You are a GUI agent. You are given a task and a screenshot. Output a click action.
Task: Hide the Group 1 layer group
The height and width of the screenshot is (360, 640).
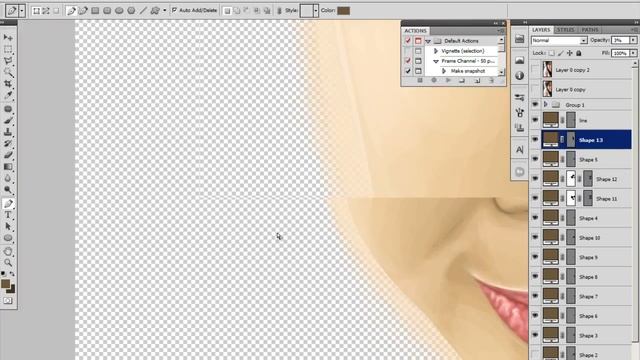coord(535,105)
